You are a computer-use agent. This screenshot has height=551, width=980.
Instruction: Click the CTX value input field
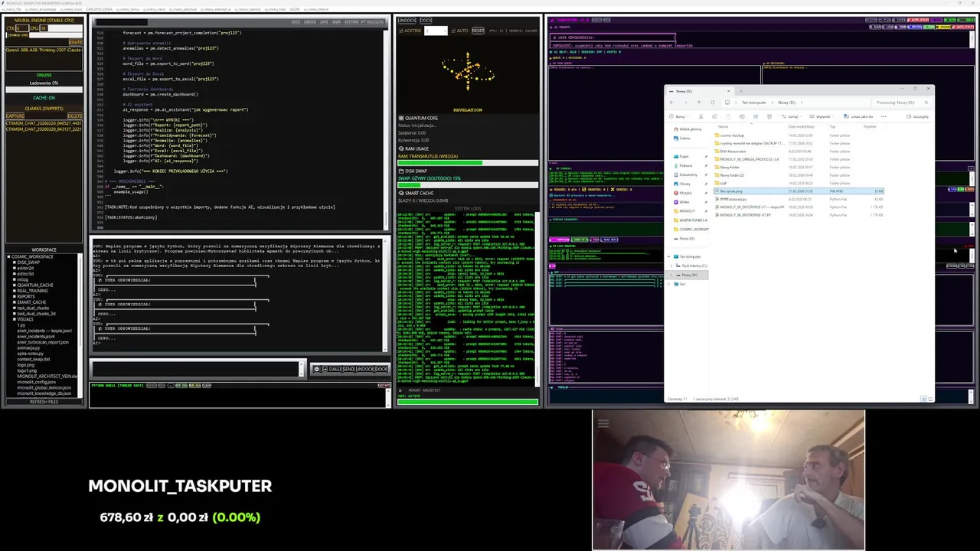[x=22, y=28]
